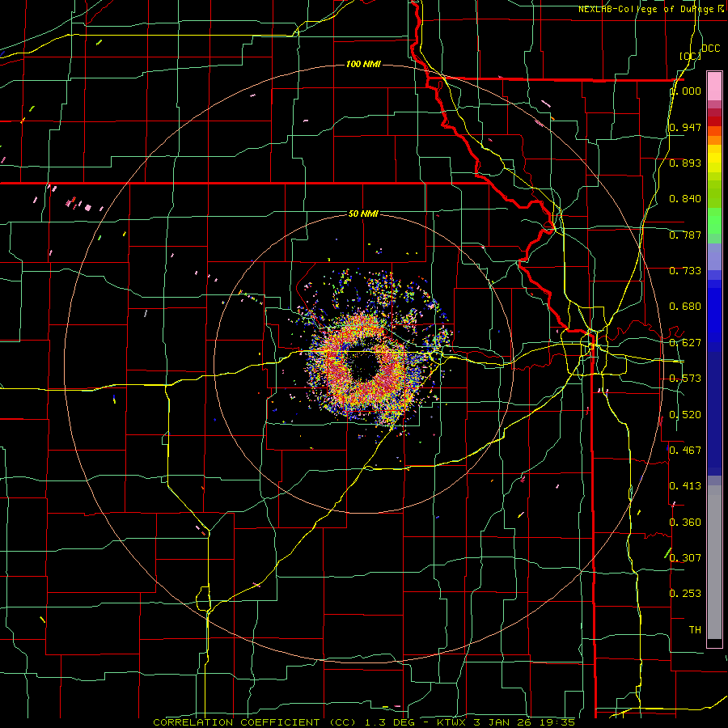
Task: Select the 0.840 legend value
Action: coord(685,199)
